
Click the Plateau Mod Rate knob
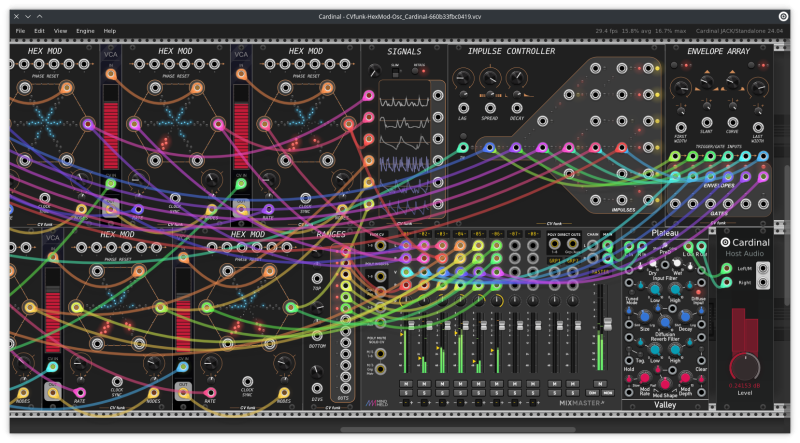645,378
